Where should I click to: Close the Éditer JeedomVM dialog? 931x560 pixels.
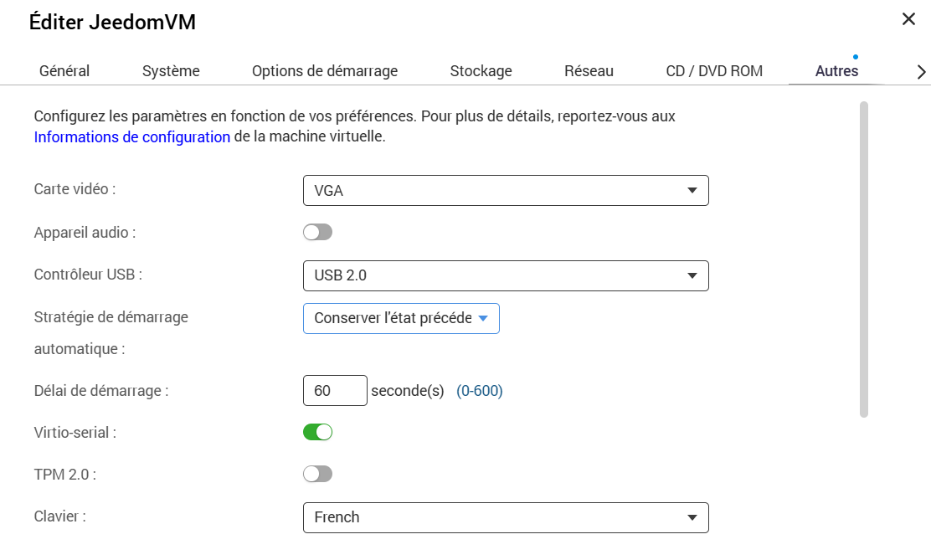(908, 19)
